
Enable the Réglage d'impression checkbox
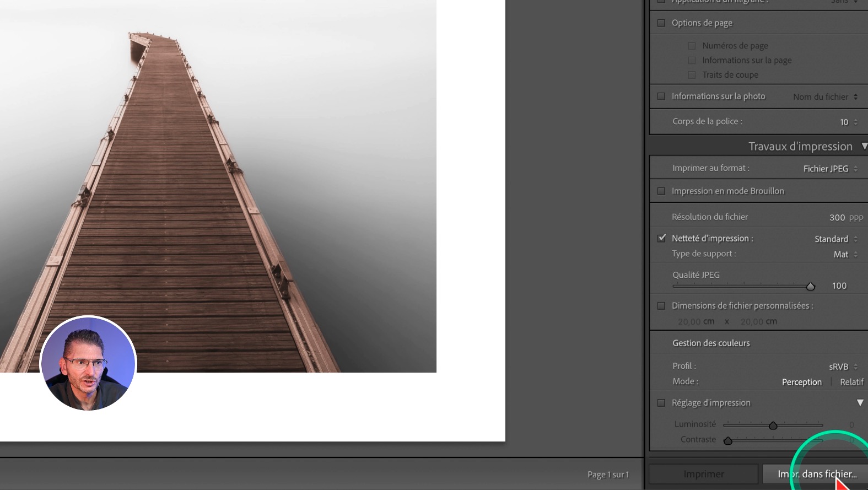click(661, 403)
